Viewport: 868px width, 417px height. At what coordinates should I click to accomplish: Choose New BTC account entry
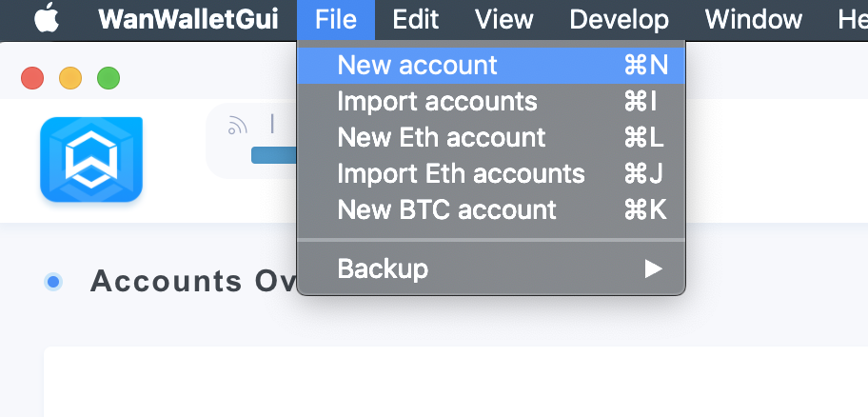491,209
